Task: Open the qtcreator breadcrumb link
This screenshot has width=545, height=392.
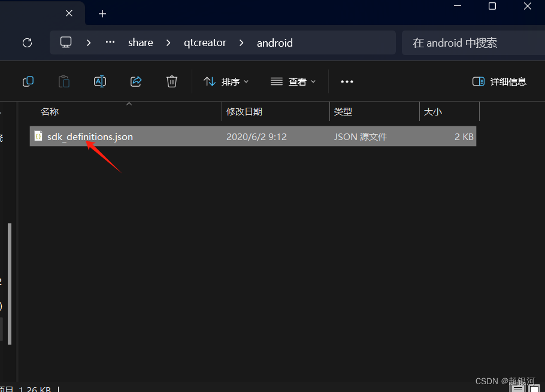Action: 205,42
